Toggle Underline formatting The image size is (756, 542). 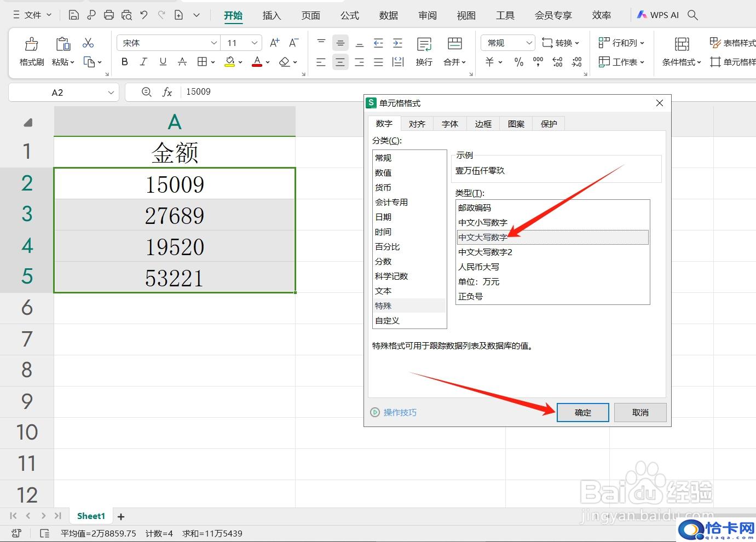[x=163, y=62]
